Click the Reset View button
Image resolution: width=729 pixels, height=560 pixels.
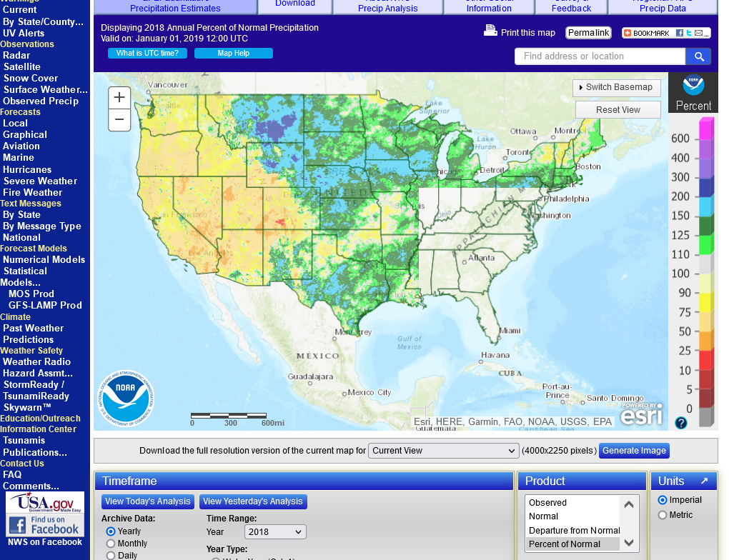618,110
